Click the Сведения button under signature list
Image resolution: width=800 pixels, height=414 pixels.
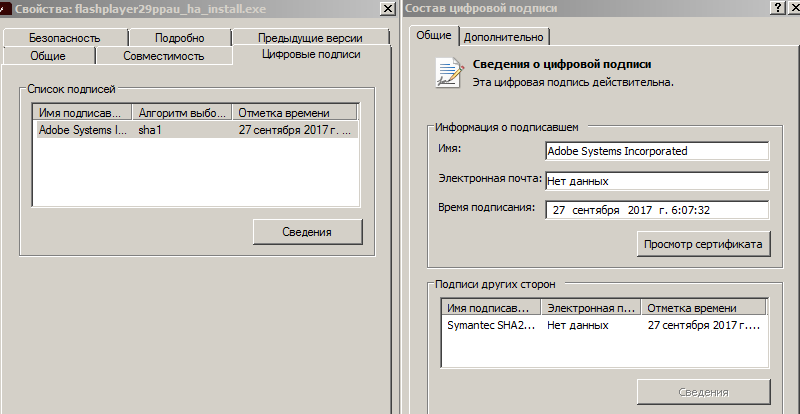pos(307,232)
